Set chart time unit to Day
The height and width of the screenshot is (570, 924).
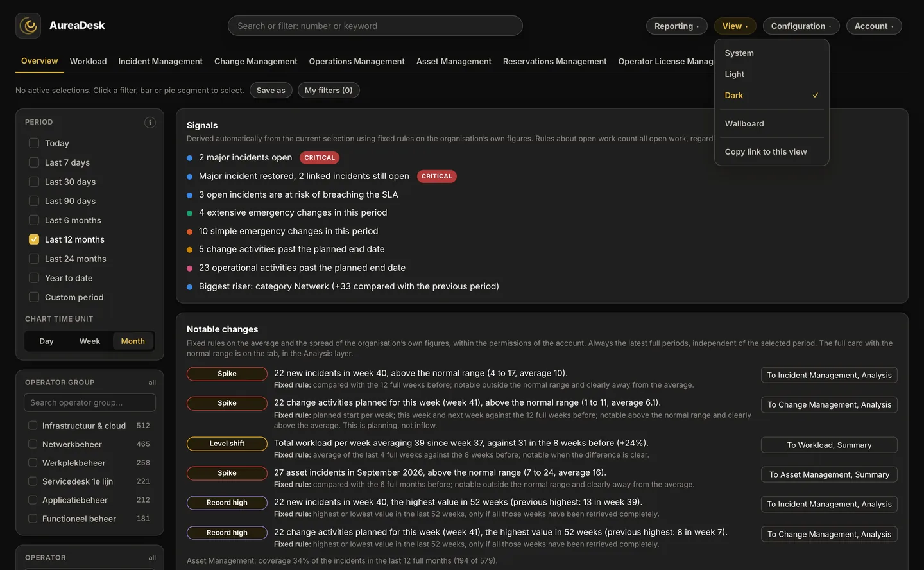46,341
